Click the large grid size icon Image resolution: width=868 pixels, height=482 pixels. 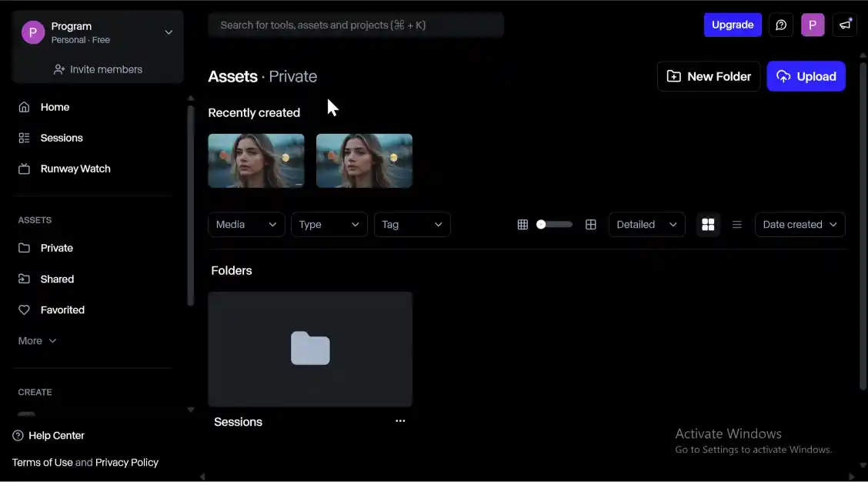pyautogui.click(x=591, y=225)
